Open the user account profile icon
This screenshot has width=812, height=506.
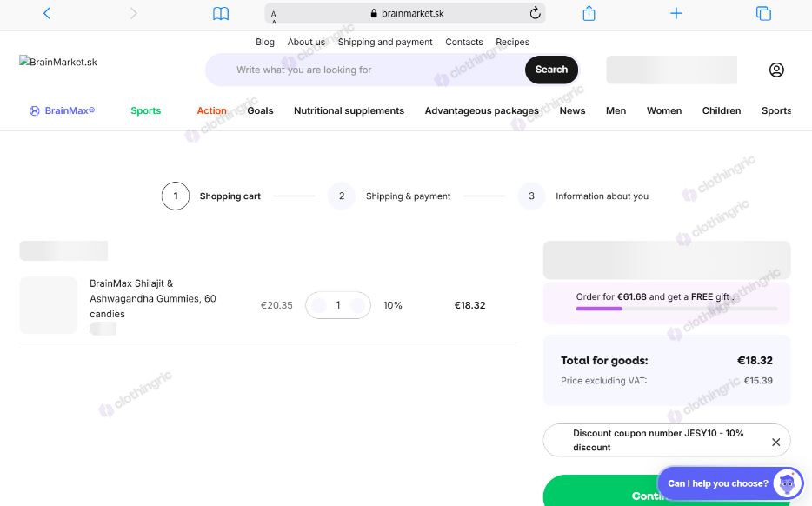pos(776,70)
